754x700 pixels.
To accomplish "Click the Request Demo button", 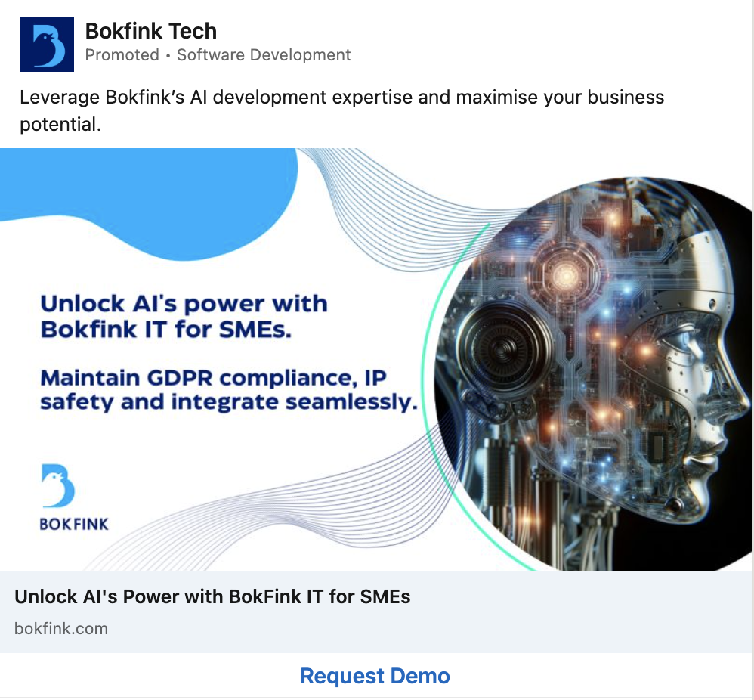I will [375, 676].
